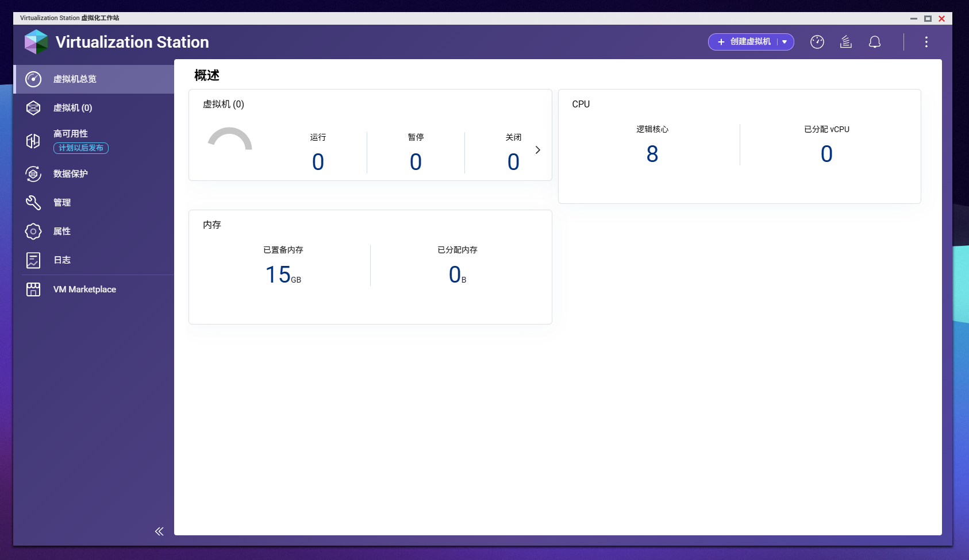Minimize the Virtualization Station window
This screenshot has width=969, height=560.
point(914,18)
